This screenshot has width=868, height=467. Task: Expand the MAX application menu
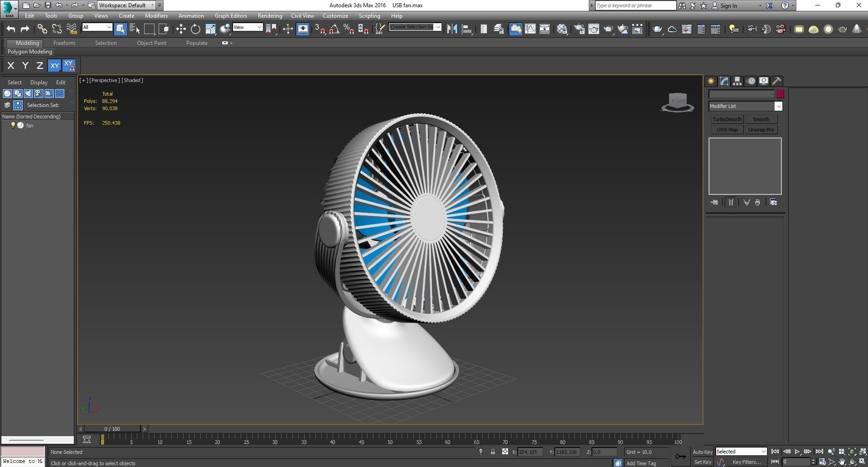[9, 9]
